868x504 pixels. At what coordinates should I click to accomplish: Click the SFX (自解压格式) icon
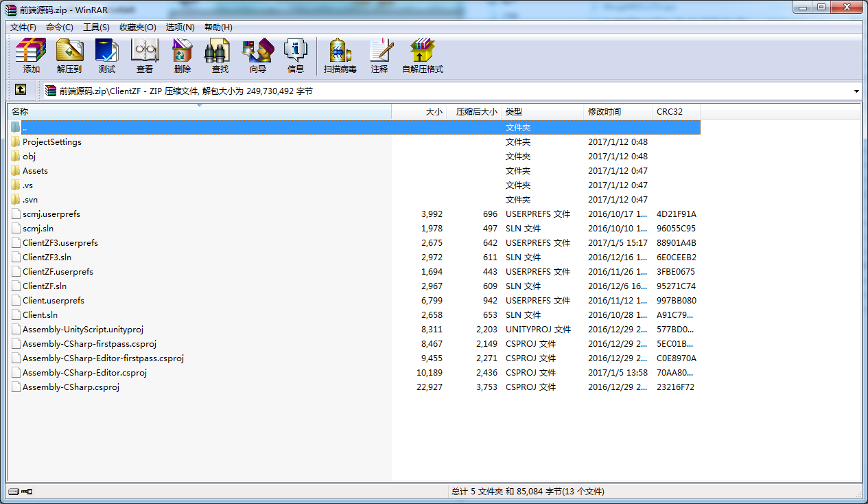click(423, 56)
